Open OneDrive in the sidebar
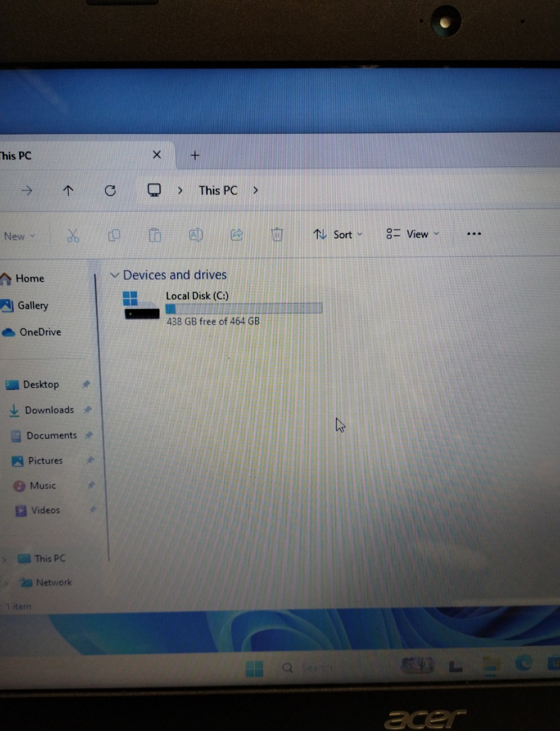The image size is (560, 731). [x=32, y=332]
